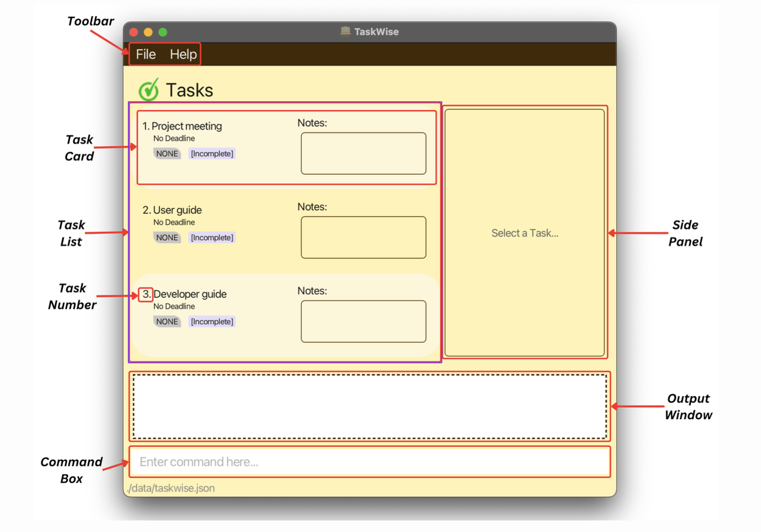Click the TaskWise window title
Image resolution: width=761 pixels, height=532 pixels.
tap(376, 31)
